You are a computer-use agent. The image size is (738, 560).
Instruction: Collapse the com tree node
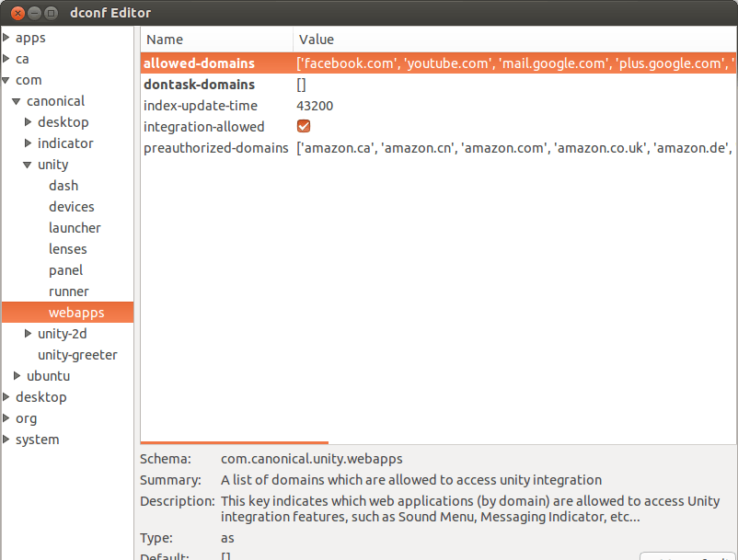[x=6, y=80]
